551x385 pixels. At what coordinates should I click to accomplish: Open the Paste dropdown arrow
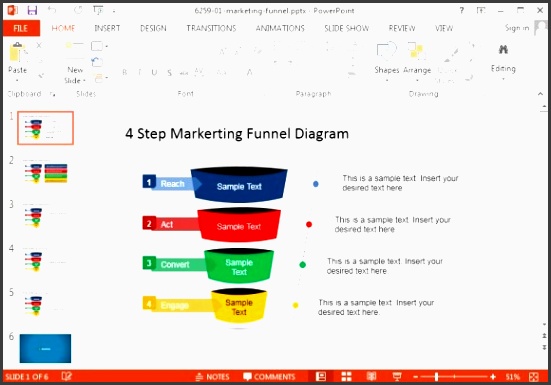coord(17,80)
